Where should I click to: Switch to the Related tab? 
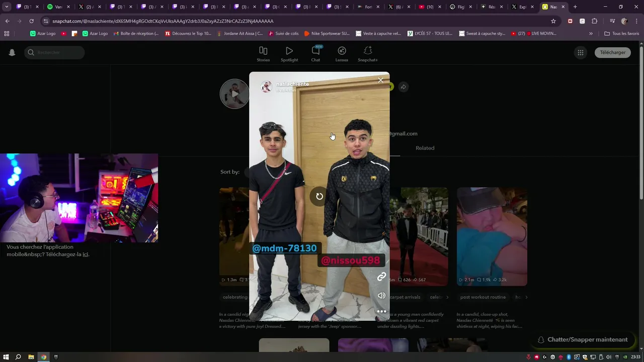425,148
